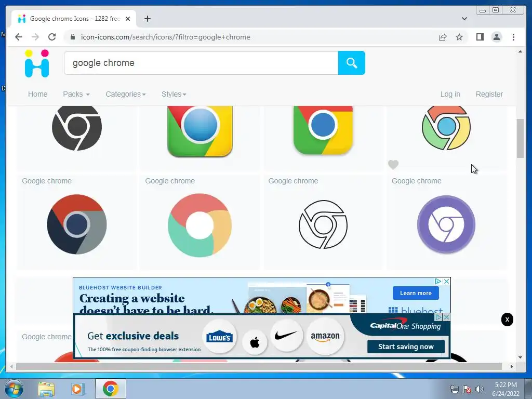Screen dimensions: 532x399
Task: Click the horizontal scroll right arrow
Action: pyautogui.click(x=512, y=366)
